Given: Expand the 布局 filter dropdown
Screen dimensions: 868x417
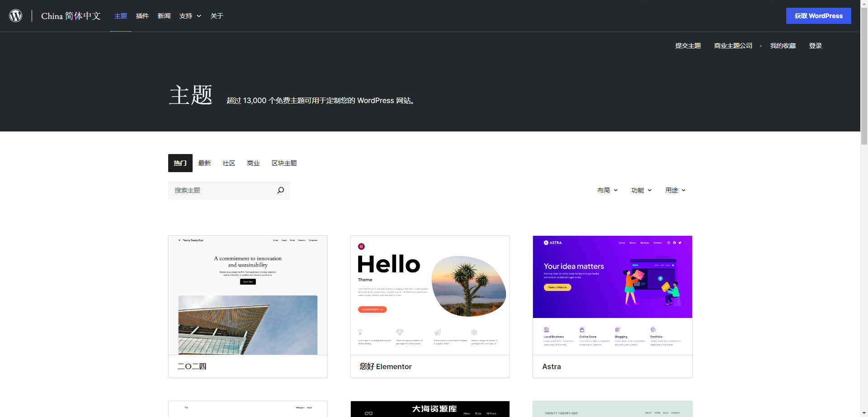Looking at the screenshot, I should [x=608, y=190].
